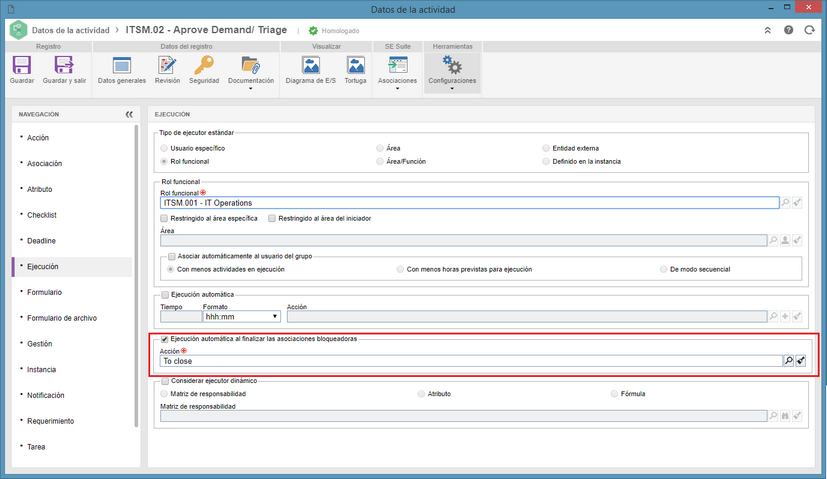Click the Rol funcional input field
The width and height of the screenshot is (827, 479).
click(469, 203)
